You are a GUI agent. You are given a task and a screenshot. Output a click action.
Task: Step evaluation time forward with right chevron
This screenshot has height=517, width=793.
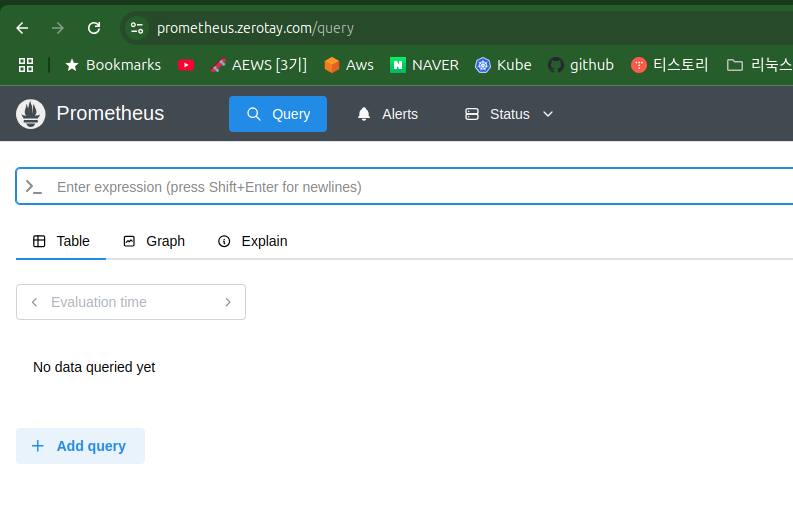[x=228, y=302]
